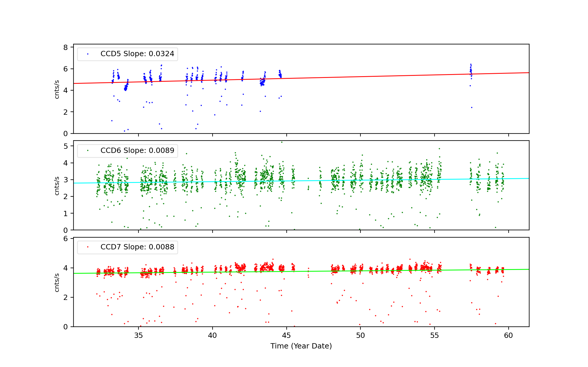Click the x-axis tick label 40
Screen dimensions: 588x367
point(213,336)
